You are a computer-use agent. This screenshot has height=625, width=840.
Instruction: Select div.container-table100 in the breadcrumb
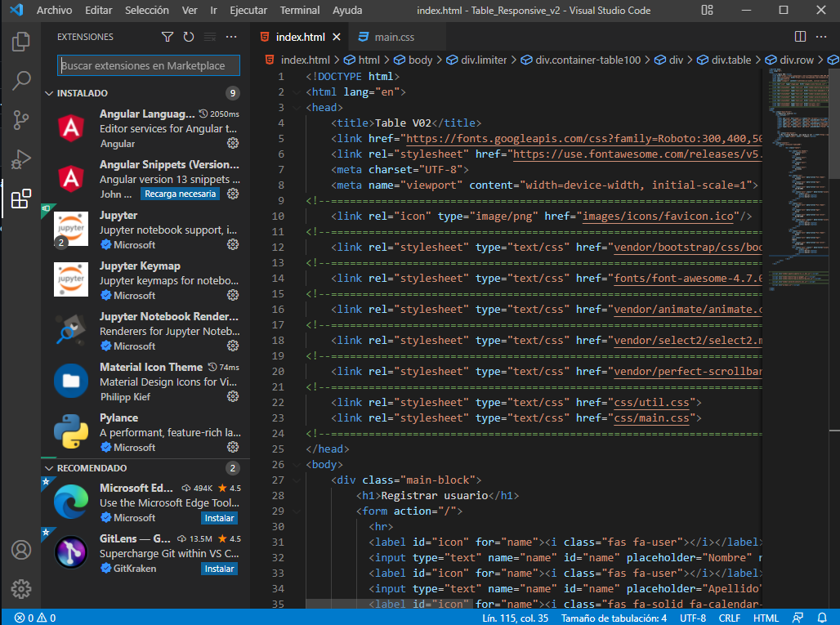(x=581, y=60)
